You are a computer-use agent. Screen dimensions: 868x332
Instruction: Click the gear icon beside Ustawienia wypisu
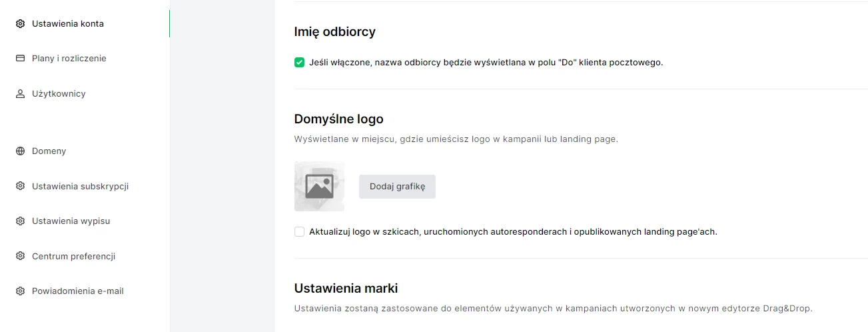click(20, 221)
